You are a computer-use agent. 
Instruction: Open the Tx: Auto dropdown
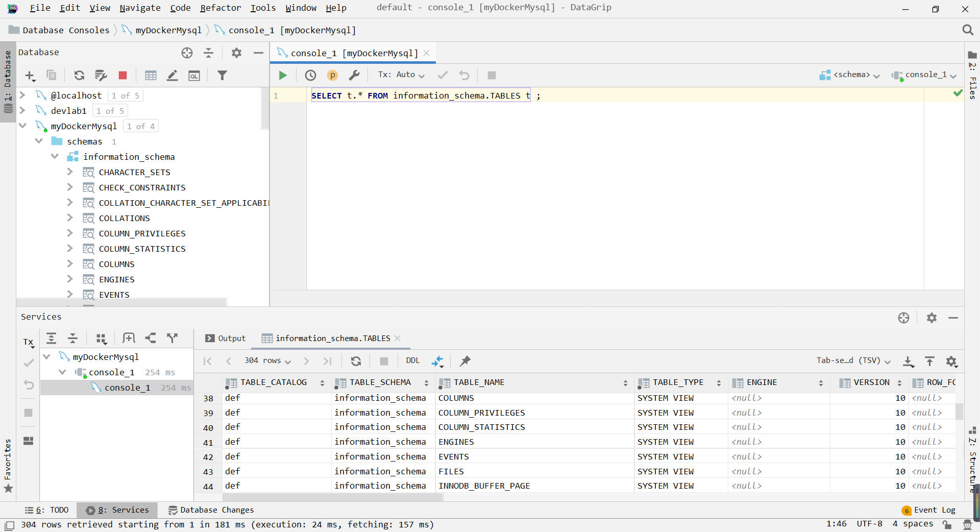click(401, 75)
